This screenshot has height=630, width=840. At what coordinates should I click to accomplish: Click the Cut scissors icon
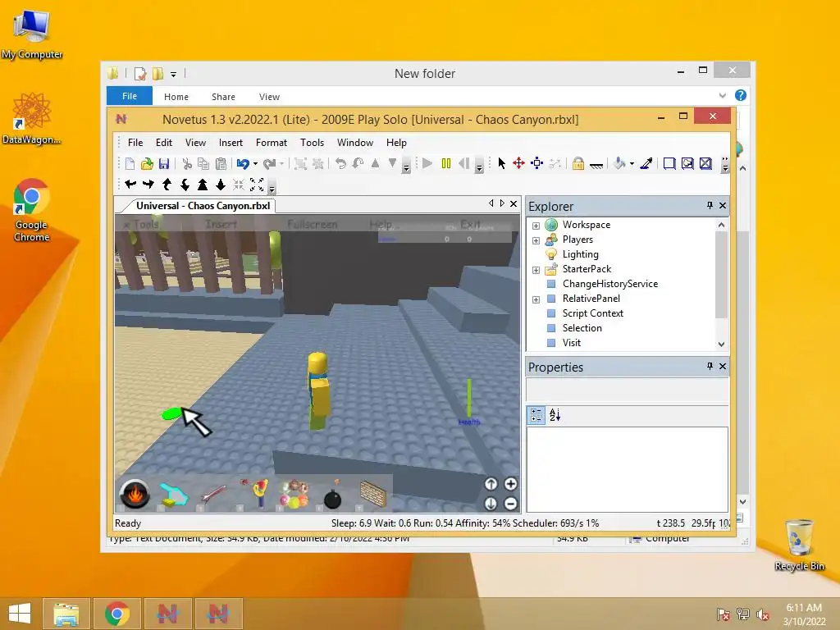(x=186, y=164)
